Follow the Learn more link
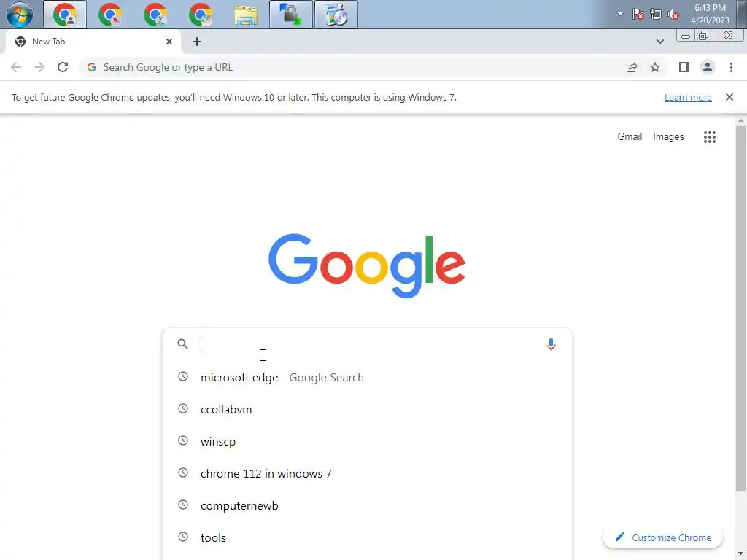Screen dimensions: 747x560 point(688,97)
